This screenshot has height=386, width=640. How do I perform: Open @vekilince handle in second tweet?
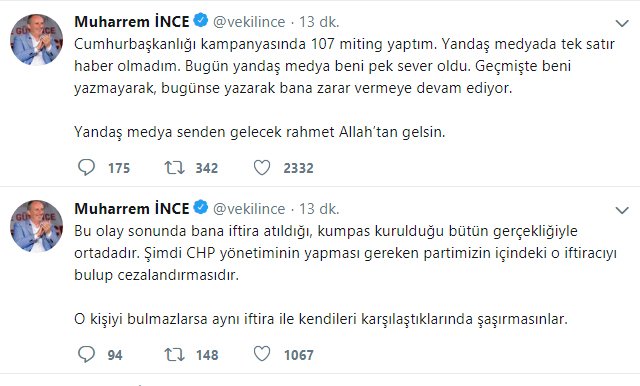(x=249, y=209)
